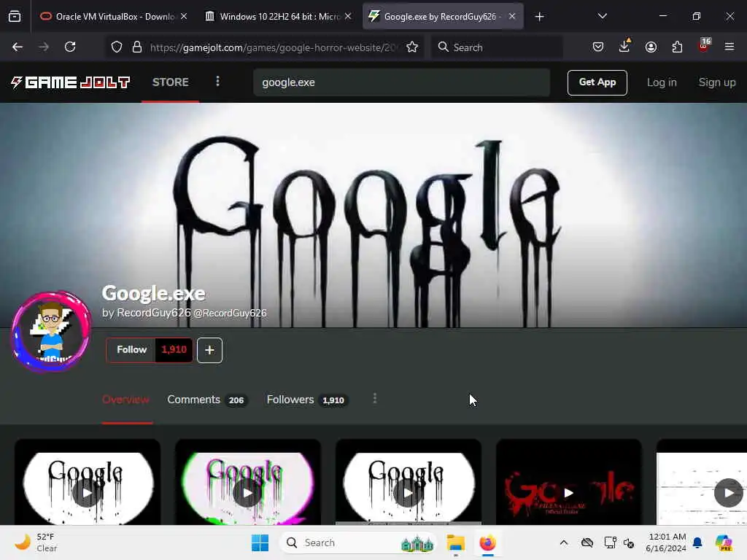The image size is (747, 560).
Task: Open Firefox View icon at top left
Action: tap(15, 17)
